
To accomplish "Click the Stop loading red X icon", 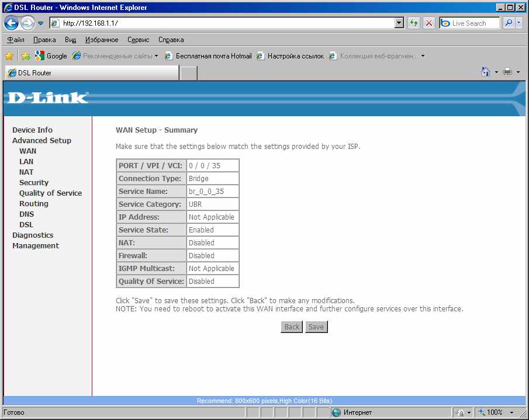I will click(x=429, y=23).
